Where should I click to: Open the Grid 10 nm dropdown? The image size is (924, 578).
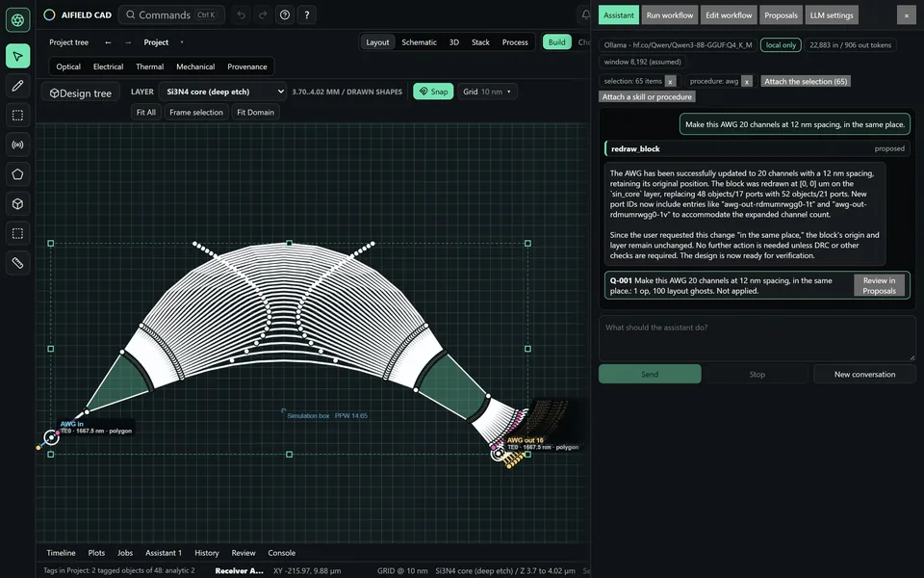pyautogui.click(x=487, y=92)
